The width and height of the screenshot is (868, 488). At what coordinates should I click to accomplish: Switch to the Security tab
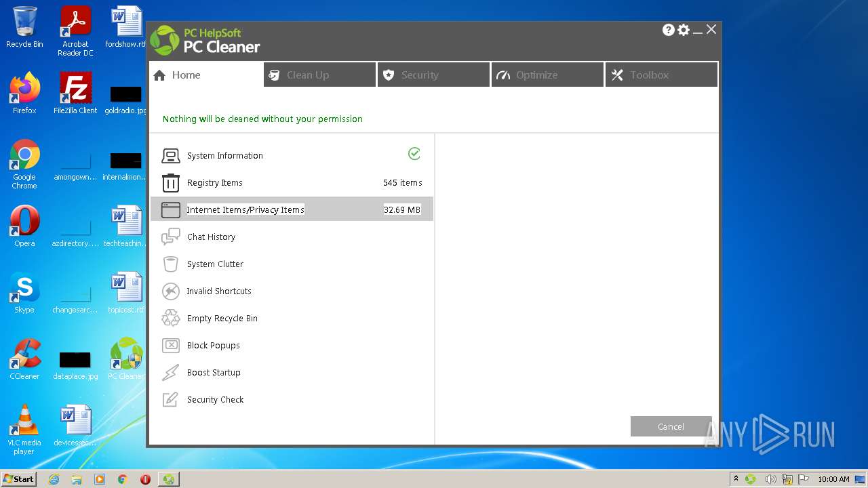pos(434,75)
